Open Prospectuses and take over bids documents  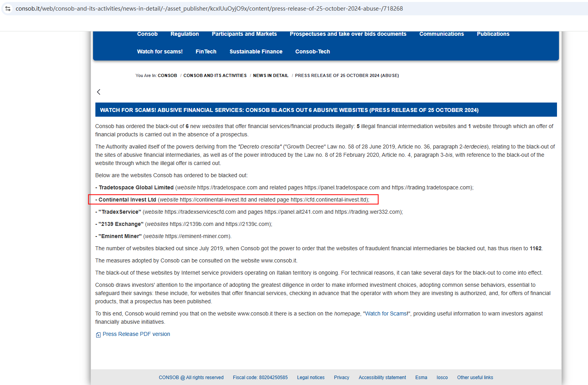pyautogui.click(x=348, y=34)
